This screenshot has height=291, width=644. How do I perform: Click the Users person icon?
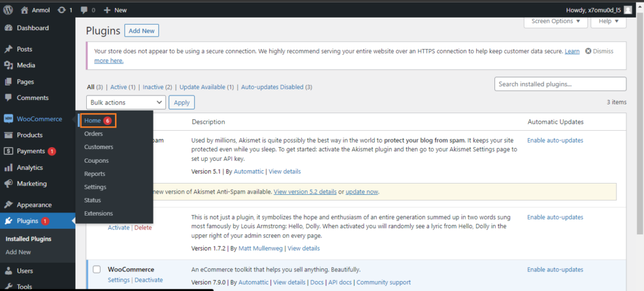point(8,271)
